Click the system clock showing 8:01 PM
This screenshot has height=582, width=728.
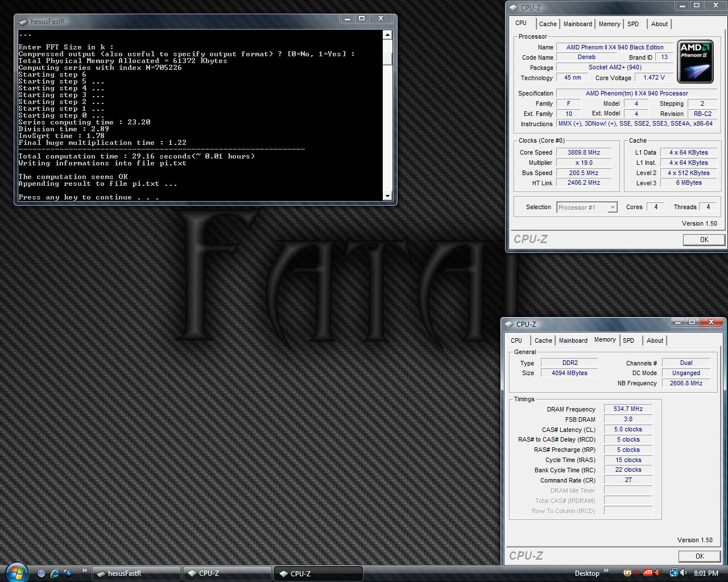click(706, 573)
